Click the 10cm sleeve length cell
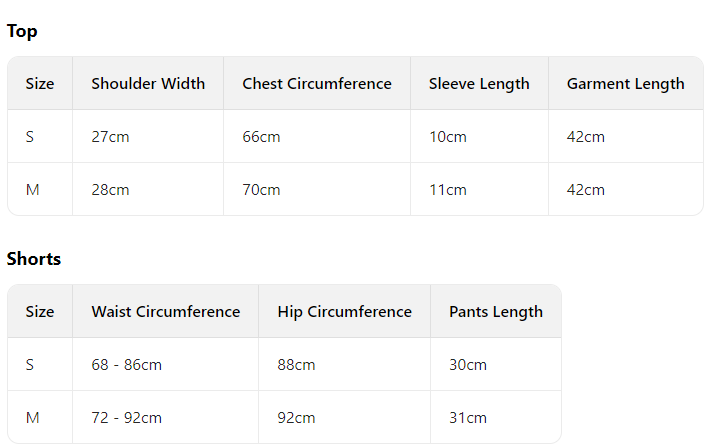 click(448, 137)
